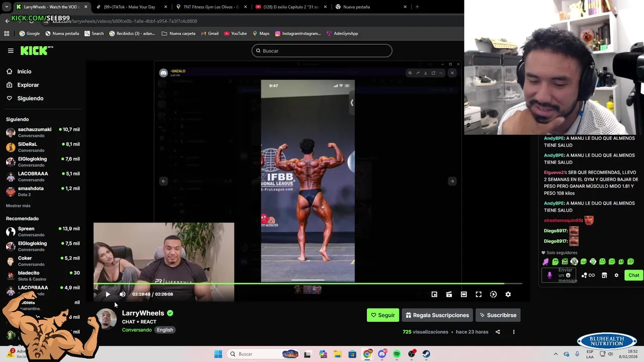The height and width of the screenshot is (362, 644).
Task: Open the YouTube bookmark
Action: point(235,34)
